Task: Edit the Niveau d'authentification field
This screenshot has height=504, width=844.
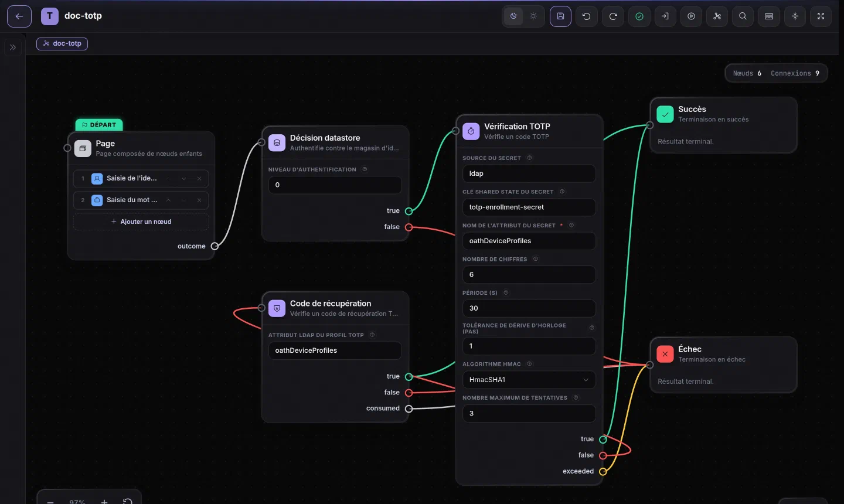Action: (x=335, y=185)
